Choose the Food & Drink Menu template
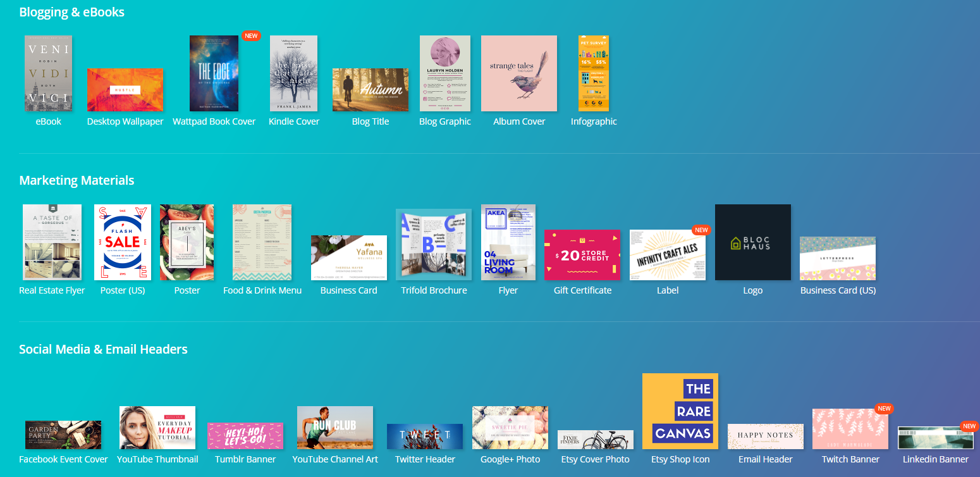 pos(262,242)
